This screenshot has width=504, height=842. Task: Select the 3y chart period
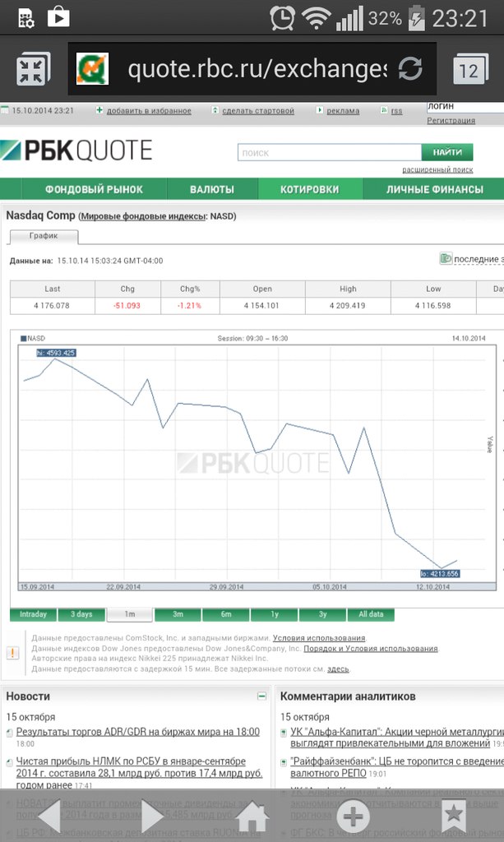(x=322, y=614)
